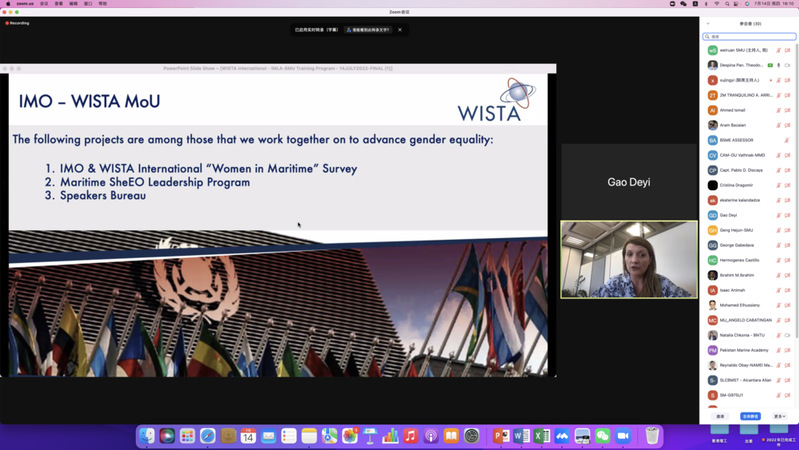
Task: Select participant Mohamed Elhussieny
Action: (749, 305)
